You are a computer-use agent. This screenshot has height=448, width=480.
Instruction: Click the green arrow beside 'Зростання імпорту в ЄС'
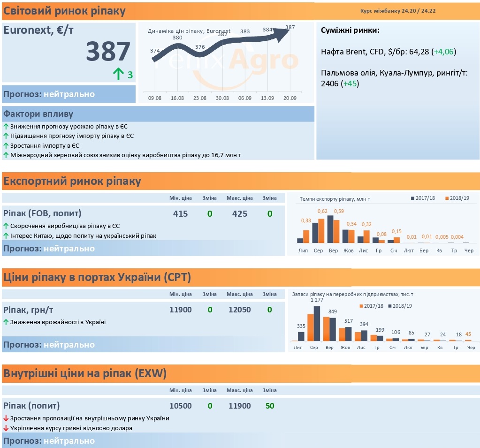point(6,146)
